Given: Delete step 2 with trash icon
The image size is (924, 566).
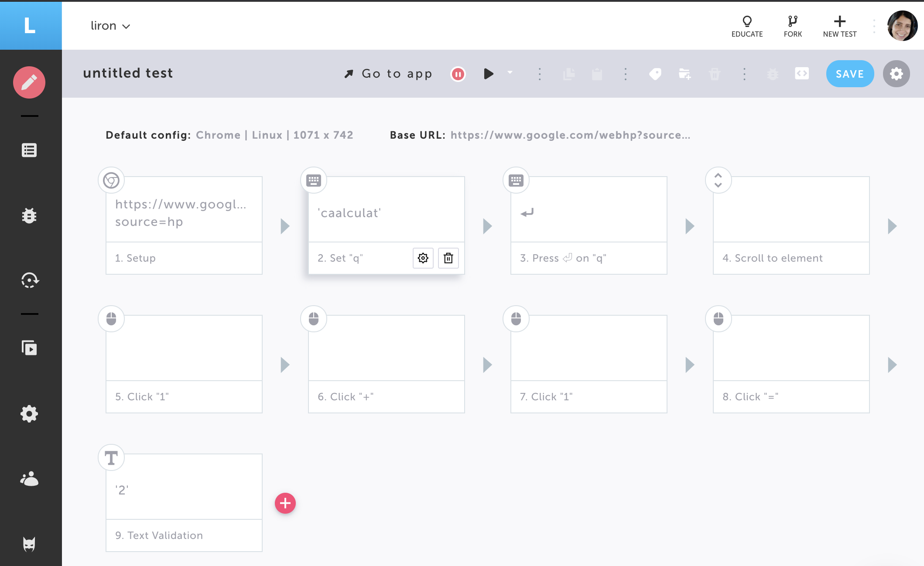Looking at the screenshot, I should coord(448,258).
